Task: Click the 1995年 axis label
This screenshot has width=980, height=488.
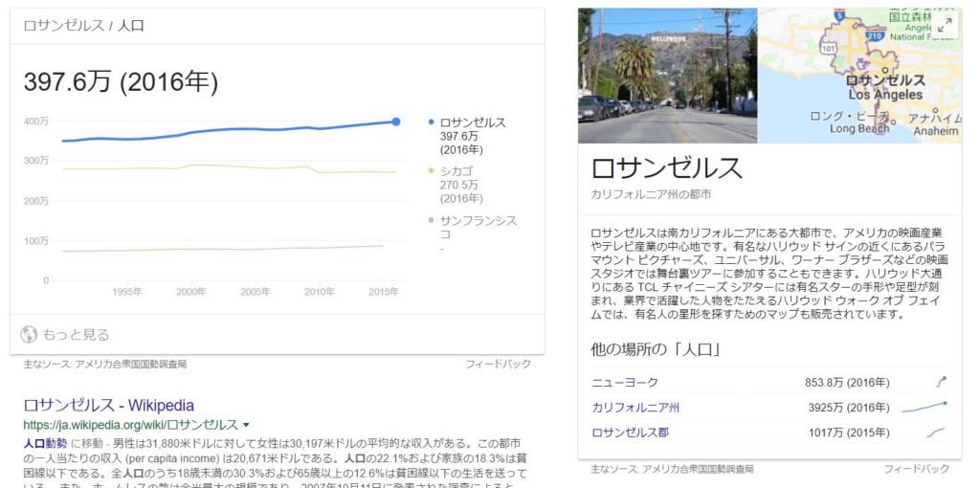Action: pos(127,292)
